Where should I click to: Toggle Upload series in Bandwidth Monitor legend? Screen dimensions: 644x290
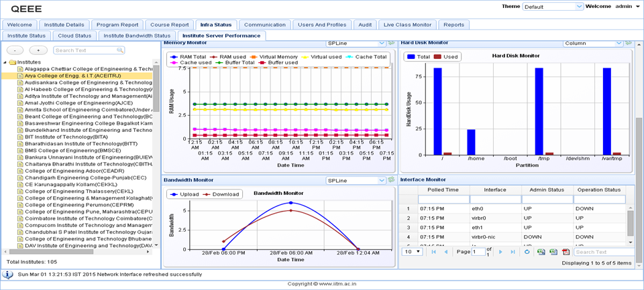(184, 194)
